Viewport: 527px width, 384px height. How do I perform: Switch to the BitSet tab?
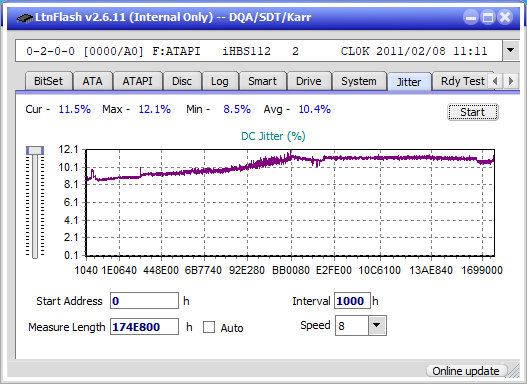48,81
